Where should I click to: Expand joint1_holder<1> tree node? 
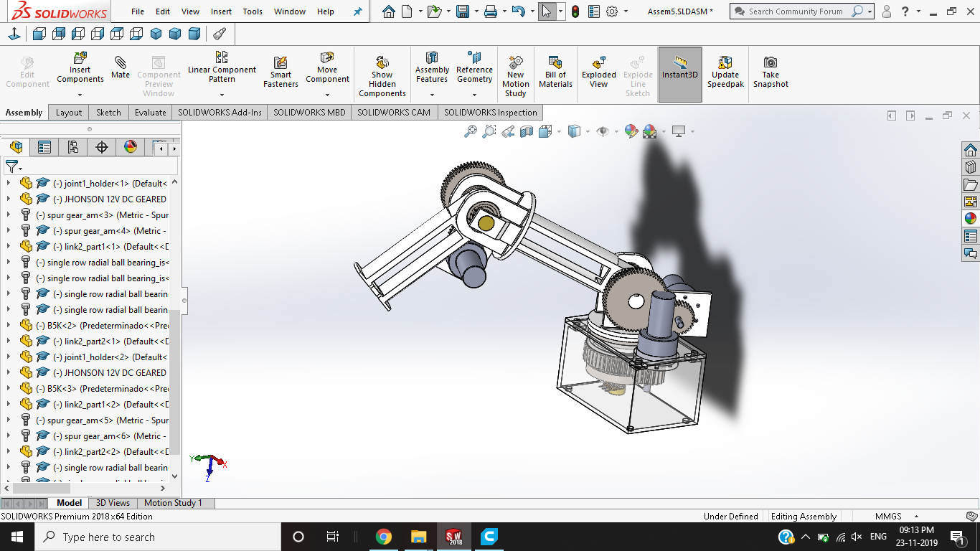click(9, 183)
